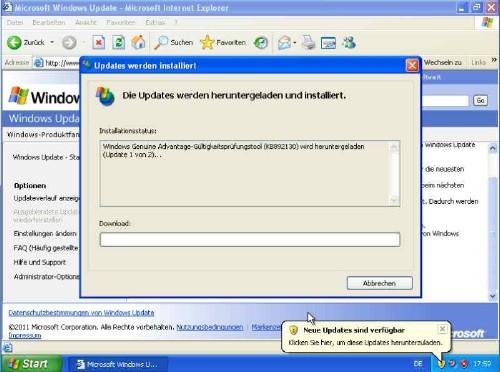Image resolution: width=500 pixels, height=372 pixels.
Task: Click the DE language indicator in taskbar
Action: pos(418,364)
